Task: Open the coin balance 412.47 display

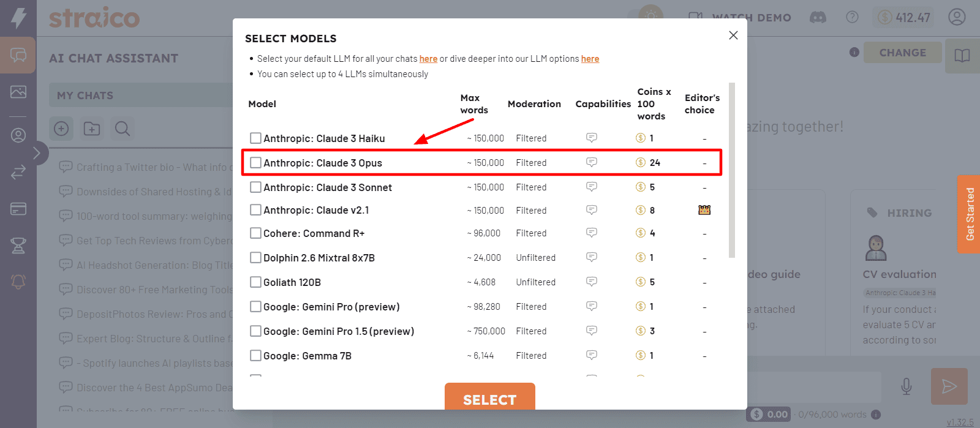Action: tap(904, 17)
